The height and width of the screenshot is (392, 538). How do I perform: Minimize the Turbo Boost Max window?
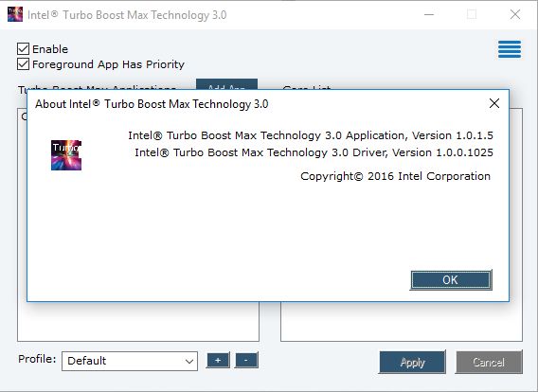[x=429, y=14]
